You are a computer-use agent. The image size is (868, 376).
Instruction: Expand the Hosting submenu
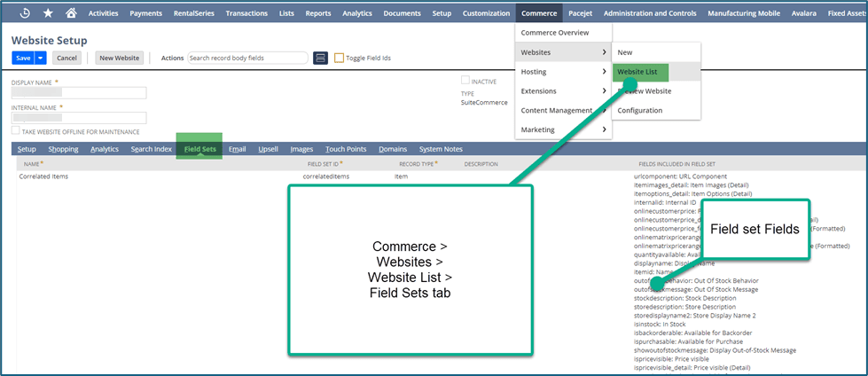click(563, 72)
